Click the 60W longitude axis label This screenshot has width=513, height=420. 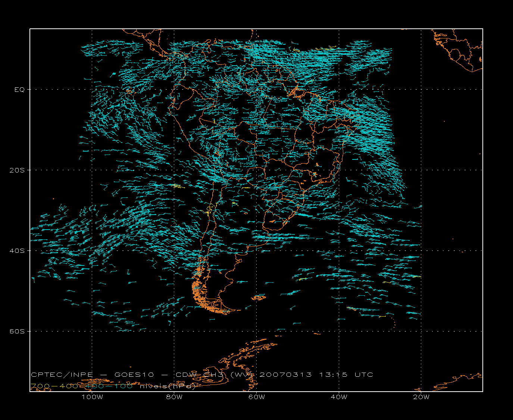click(257, 397)
